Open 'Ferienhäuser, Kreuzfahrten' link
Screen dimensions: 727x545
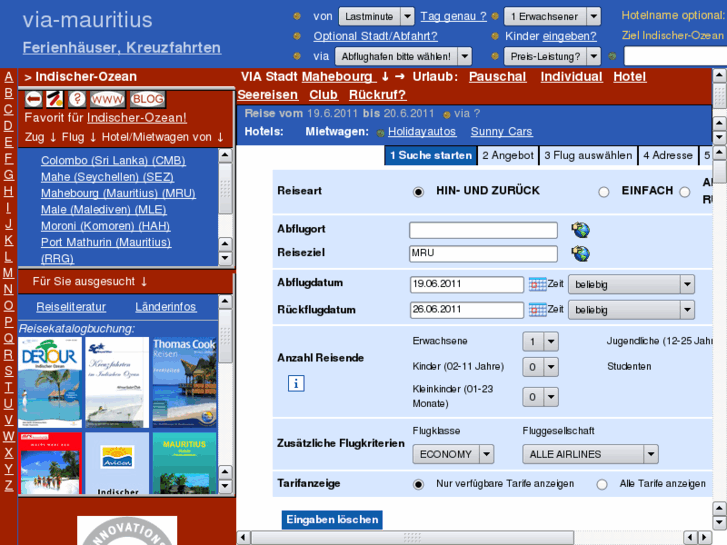(x=122, y=47)
